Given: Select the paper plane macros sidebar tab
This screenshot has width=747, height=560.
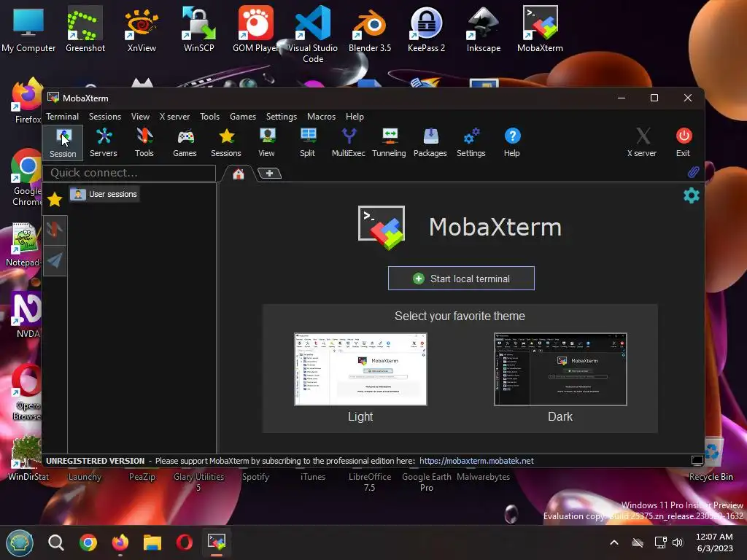Looking at the screenshot, I should pyautogui.click(x=55, y=260).
